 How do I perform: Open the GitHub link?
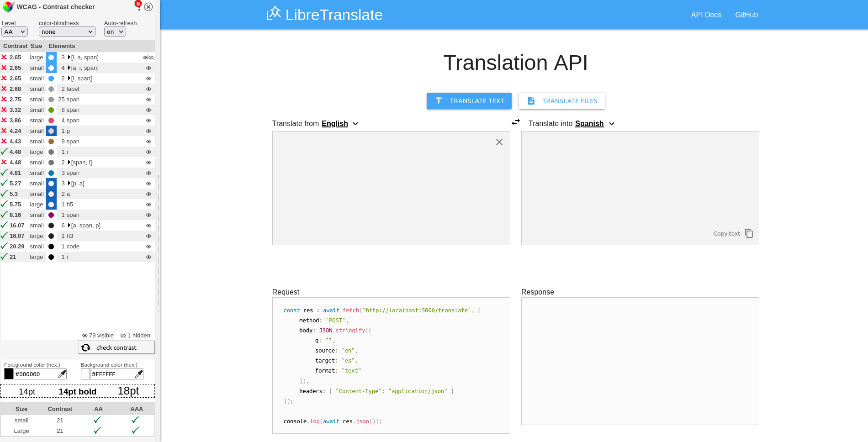click(x=746, y=15)
